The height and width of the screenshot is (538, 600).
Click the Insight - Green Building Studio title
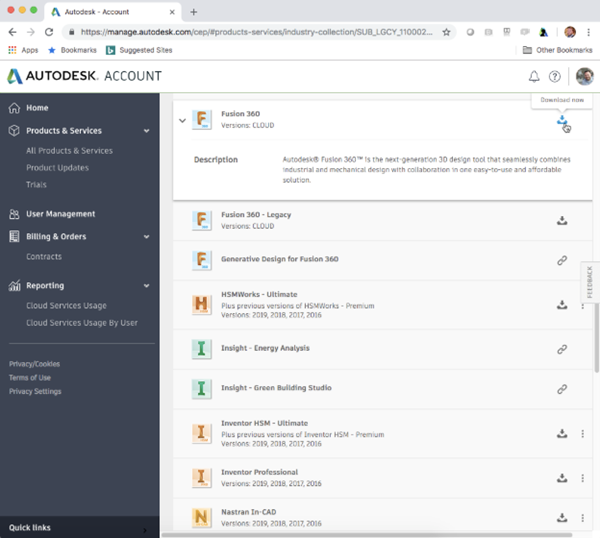(276, 388)
